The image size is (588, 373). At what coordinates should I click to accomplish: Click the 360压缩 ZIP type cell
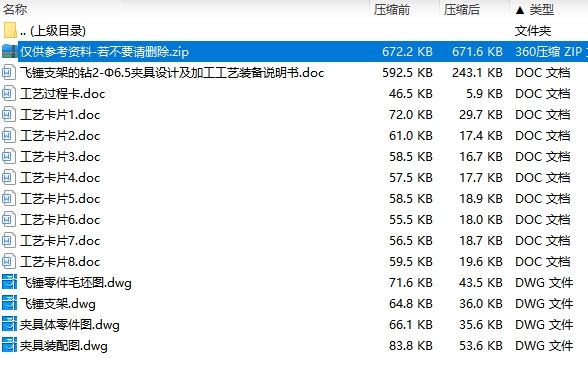point(550,51)
